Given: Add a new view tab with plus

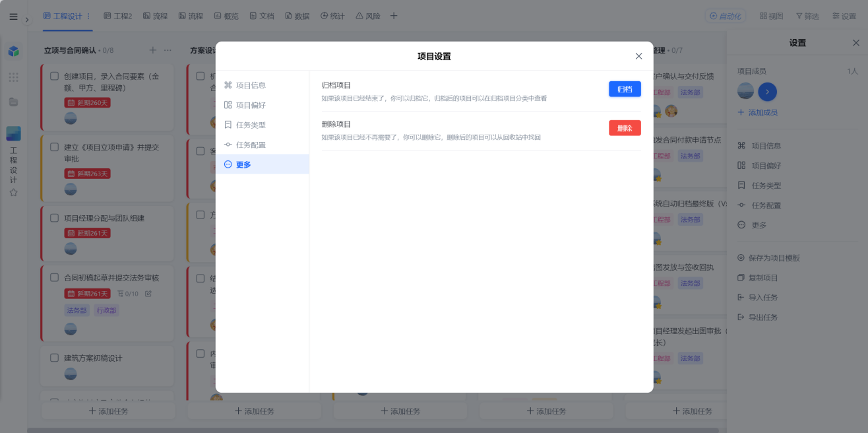Looking at the screenshot, I should click(394, 16).
